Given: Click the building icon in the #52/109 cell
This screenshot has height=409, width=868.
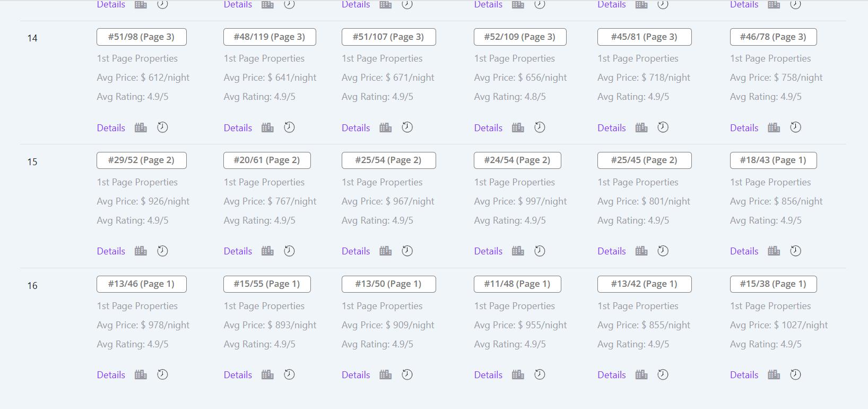Looking at the screenshot, I should [x=518, y=127].
